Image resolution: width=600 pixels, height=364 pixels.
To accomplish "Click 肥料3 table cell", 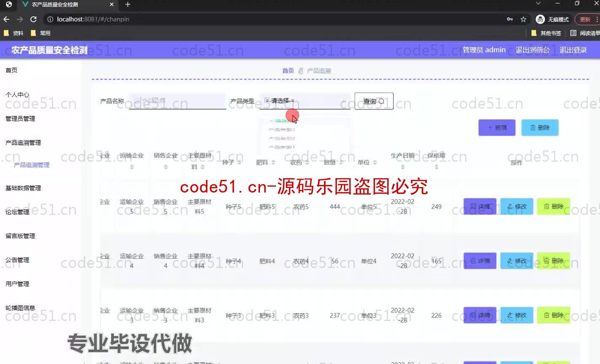I will [x=267, y=316].
